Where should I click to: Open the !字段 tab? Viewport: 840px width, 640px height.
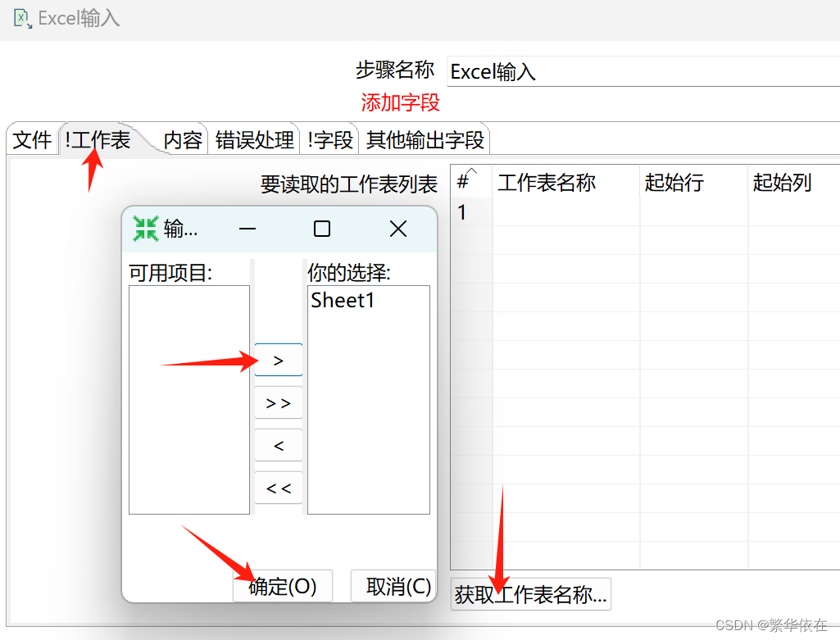click(x=330, y=140)
